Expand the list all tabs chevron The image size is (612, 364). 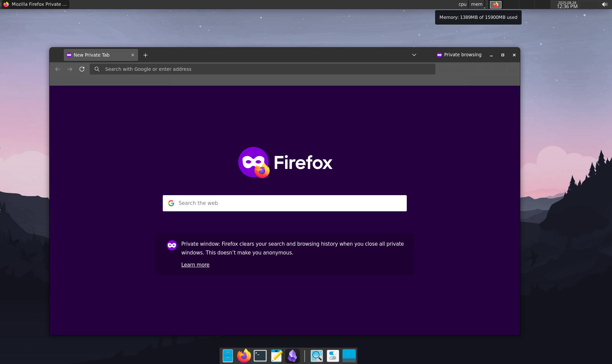(x=414, y=55)
